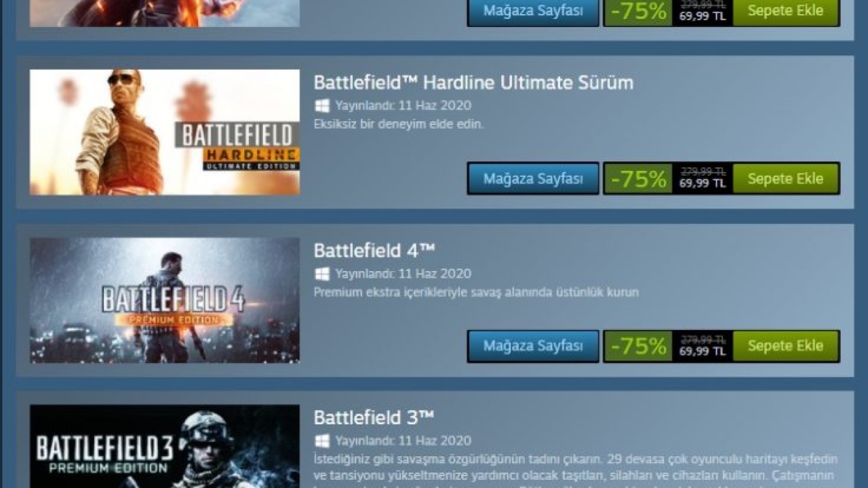Open the Battlefield 3 Premium Edition cover image
Image resolution: width=868 pixels, height=488 pixels.
(165, 447)
